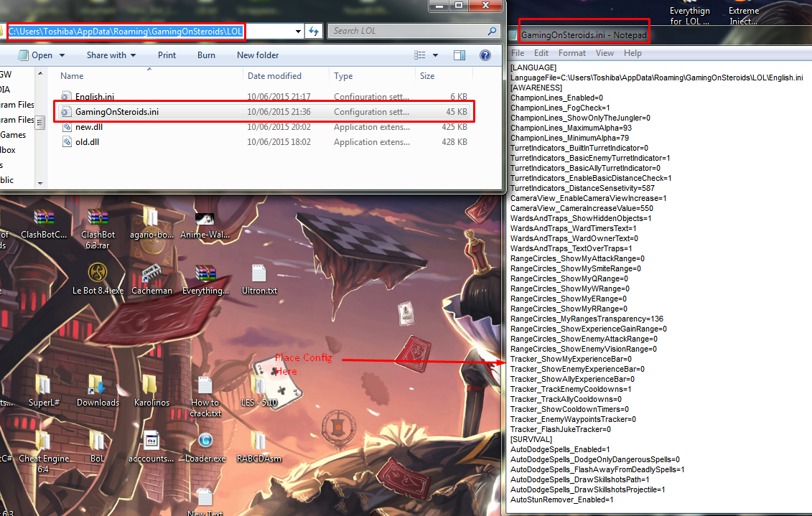Open the view options dropdown arrow
The height and width of the screenshot is (516, 812).
(x=435, y=55)
